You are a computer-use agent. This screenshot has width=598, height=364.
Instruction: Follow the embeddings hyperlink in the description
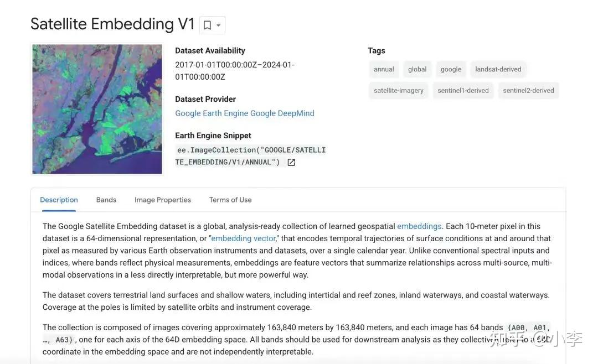point(419,226)
